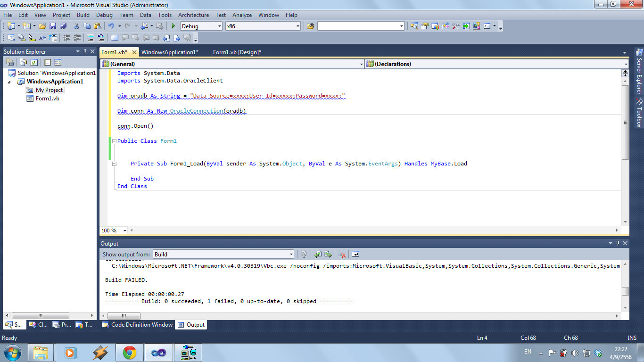644x362 pixels.
Task: Click the Find in Files icon
Action: pyautogui.click(x=310, y=26)
